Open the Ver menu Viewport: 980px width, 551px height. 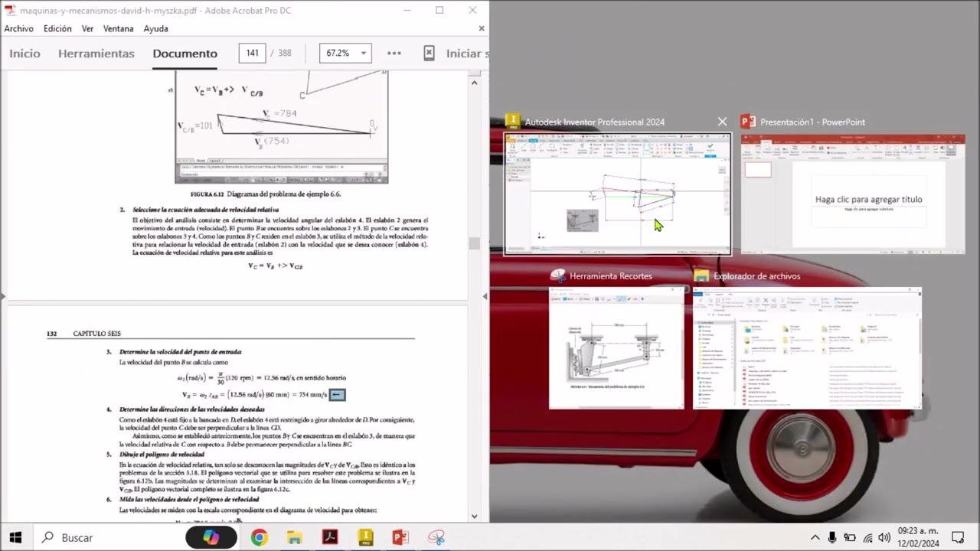87,28
